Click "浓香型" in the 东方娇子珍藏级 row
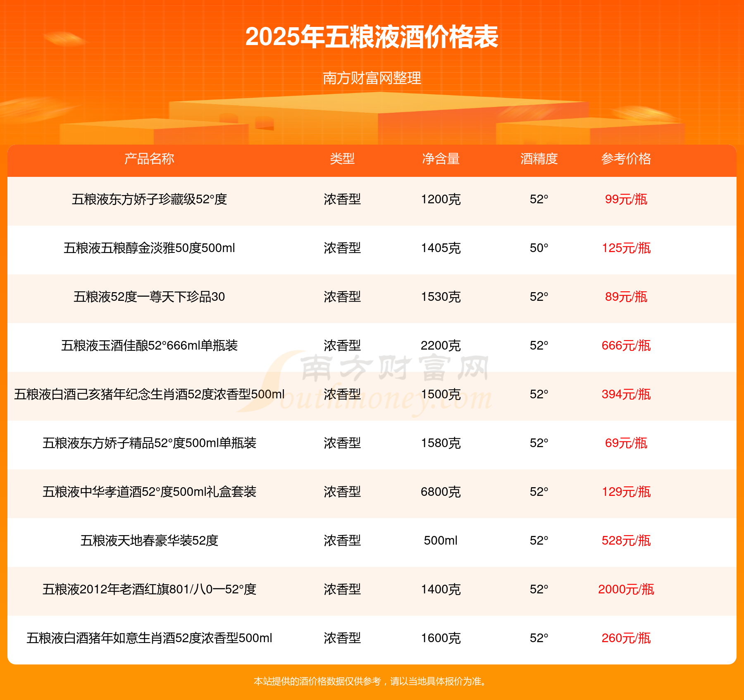Screen dimensions: 744x700 pos(342,199)
